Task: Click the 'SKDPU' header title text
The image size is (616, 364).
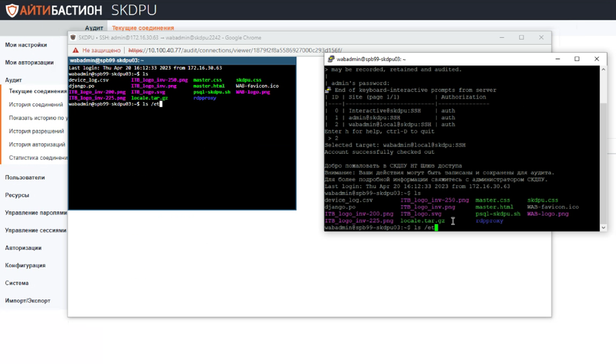Action: point(134,10)
